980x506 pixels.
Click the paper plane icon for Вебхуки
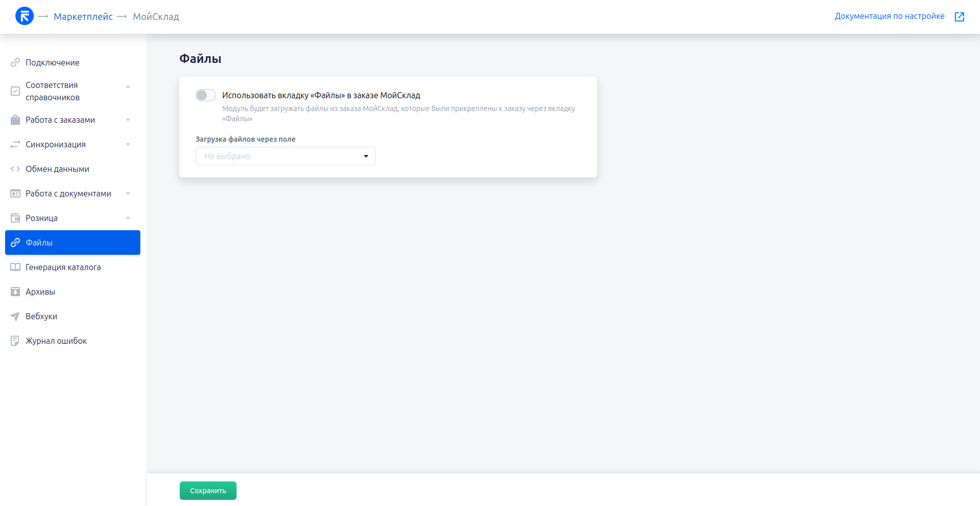pos(15,316)
